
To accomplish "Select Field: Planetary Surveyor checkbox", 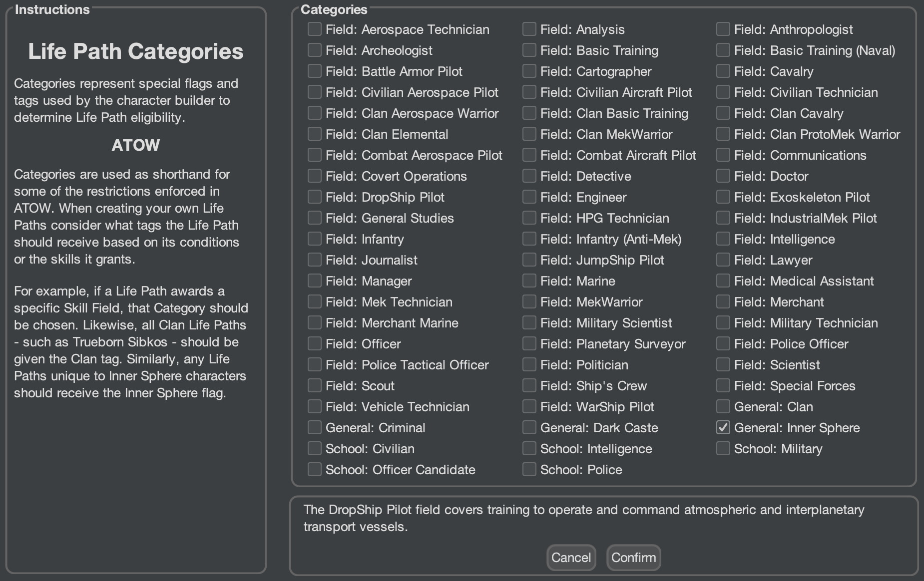I will coord(529,344).
